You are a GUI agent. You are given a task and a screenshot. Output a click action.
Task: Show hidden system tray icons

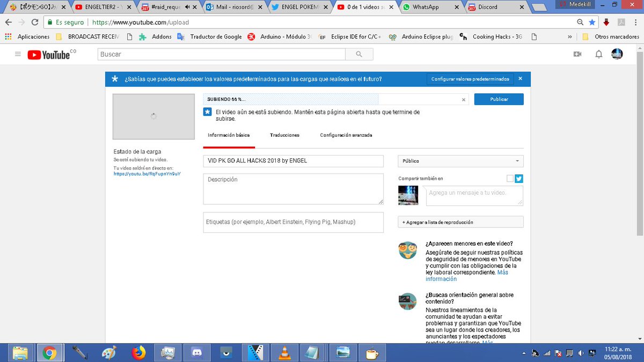point(523,353)
